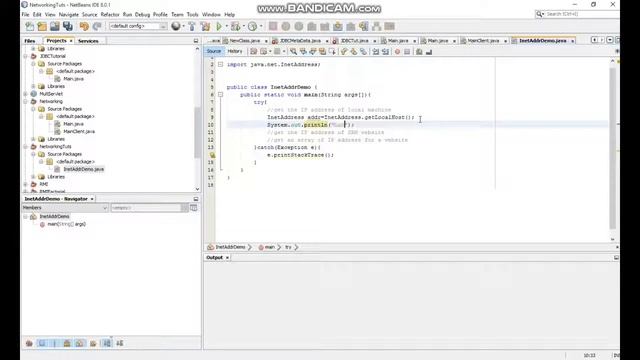
Task: Open the File menu
Action: tap(25, 14)
